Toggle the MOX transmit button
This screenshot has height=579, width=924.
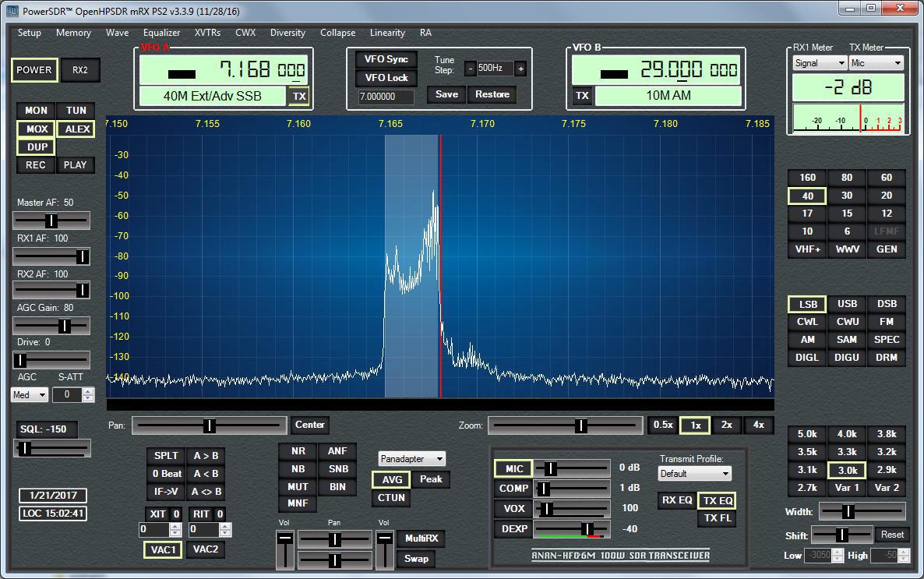[x=37, y=129]
